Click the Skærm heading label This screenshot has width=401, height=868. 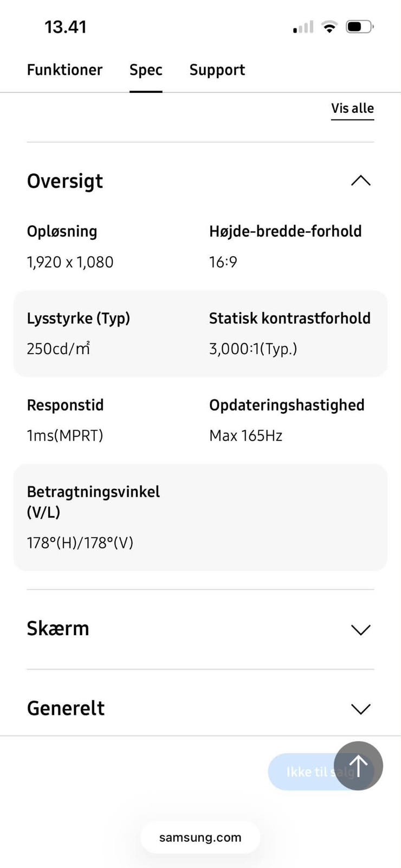tap(58, 628)
